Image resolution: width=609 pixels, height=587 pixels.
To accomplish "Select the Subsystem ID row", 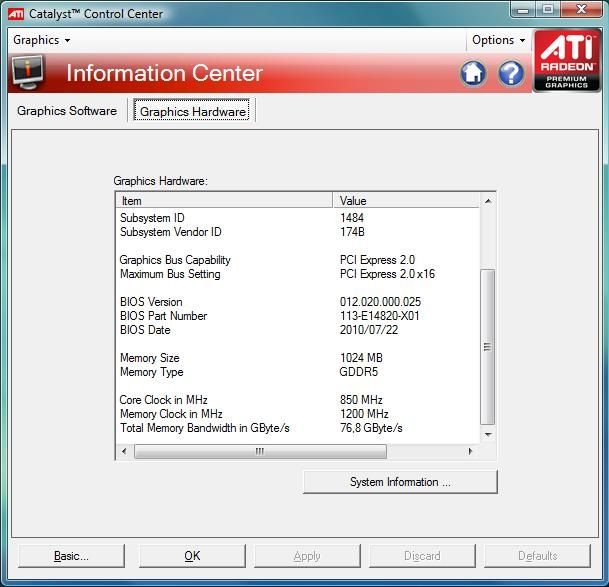I will click(x=298, y=218).
